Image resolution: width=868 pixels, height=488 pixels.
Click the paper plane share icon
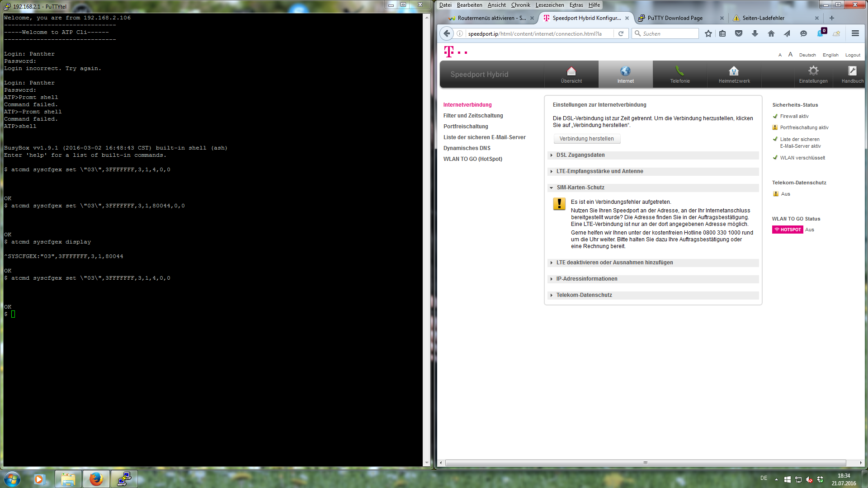(x=787, y=33)
